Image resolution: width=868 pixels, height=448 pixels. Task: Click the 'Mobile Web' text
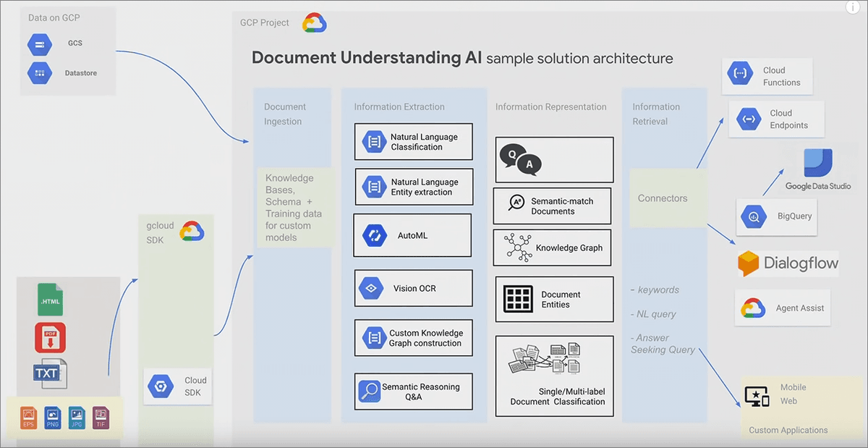pos(793,394)
